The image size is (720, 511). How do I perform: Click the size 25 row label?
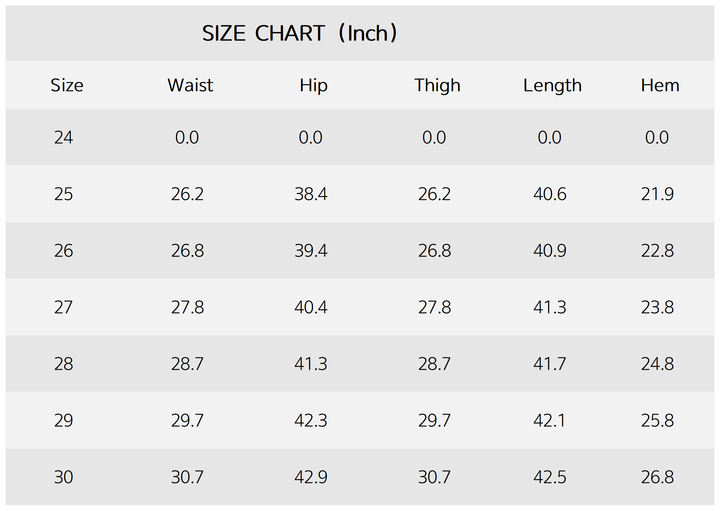[64, 194]
